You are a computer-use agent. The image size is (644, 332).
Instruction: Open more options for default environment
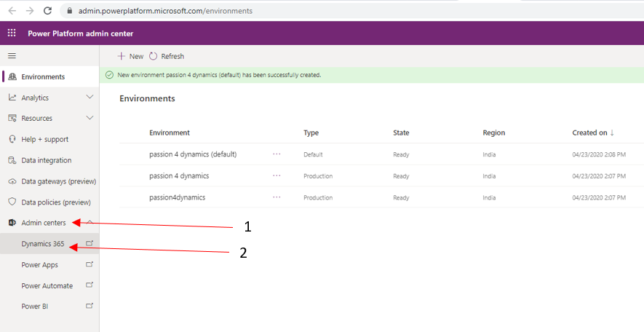277,154
